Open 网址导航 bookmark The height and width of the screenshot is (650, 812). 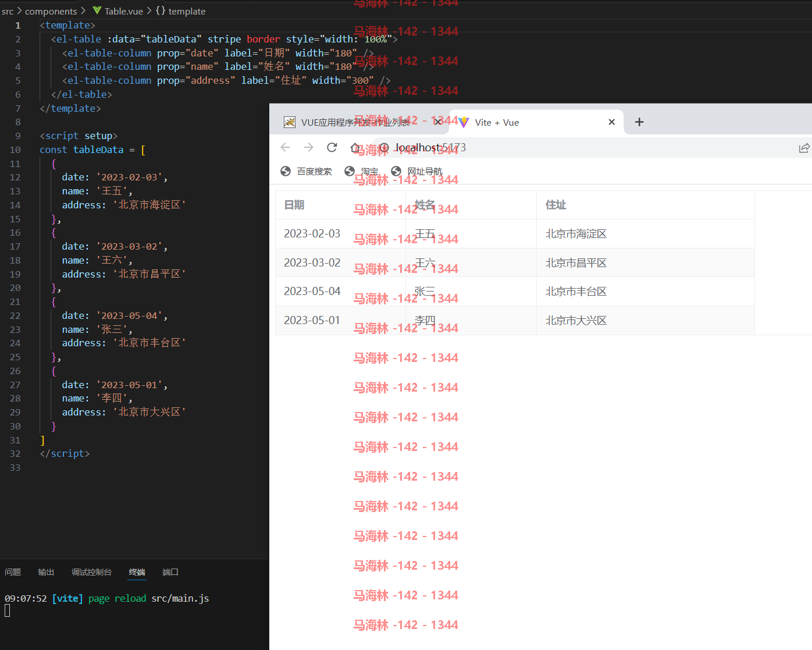[x=416, y=171]
